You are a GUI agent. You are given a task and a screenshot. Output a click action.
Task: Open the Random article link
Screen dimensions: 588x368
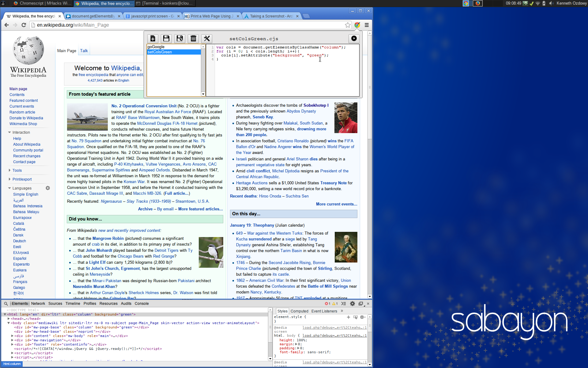pos(22,112)
